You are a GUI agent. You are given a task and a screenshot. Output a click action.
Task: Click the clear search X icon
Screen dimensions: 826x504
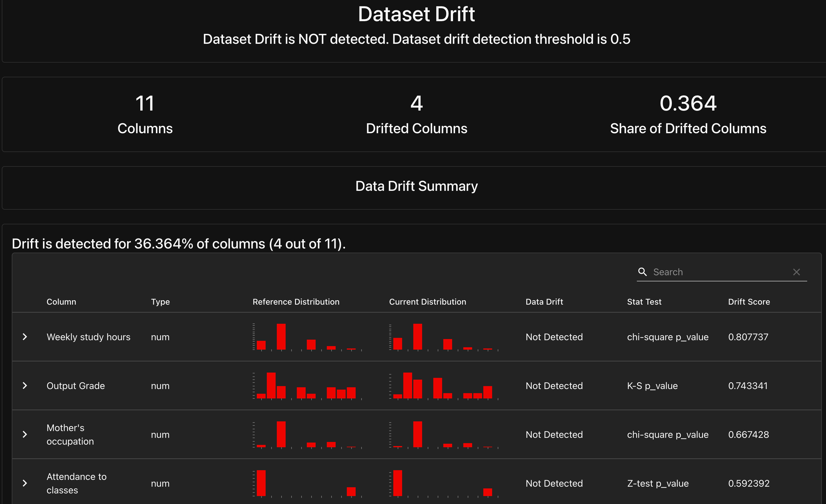point(797,272)
